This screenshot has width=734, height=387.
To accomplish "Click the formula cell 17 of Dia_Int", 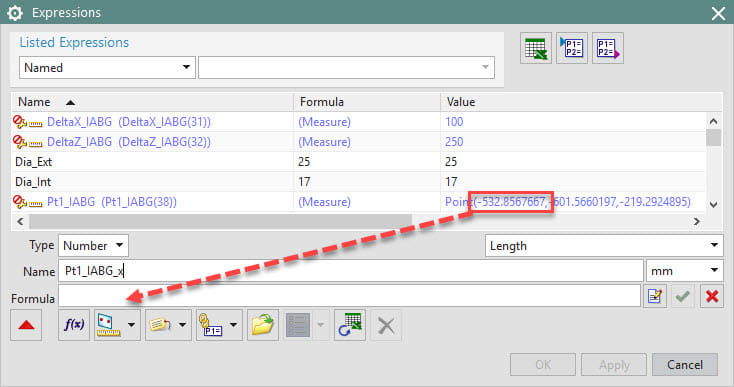I will coord(304,182).
